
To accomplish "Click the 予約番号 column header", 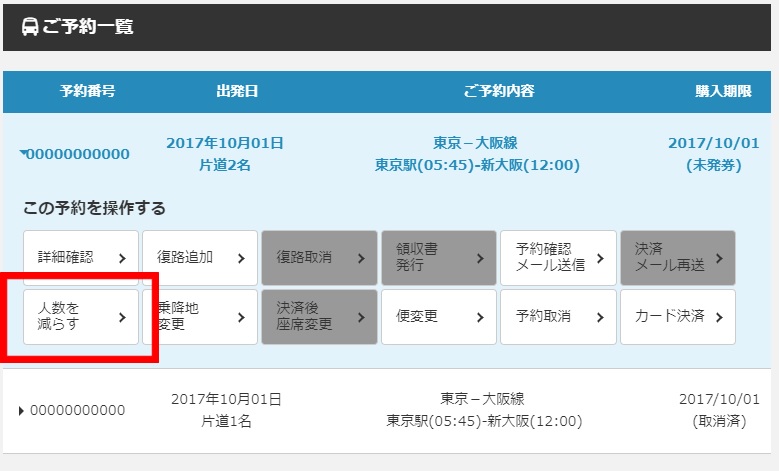I will pyautogui.click(x=87, y=92).
